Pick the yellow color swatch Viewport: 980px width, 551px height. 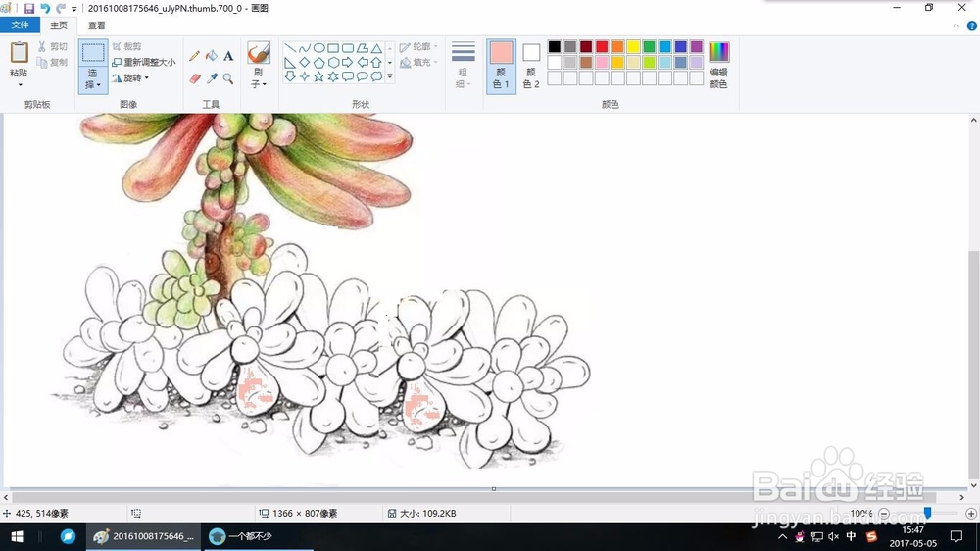[633, 46]
